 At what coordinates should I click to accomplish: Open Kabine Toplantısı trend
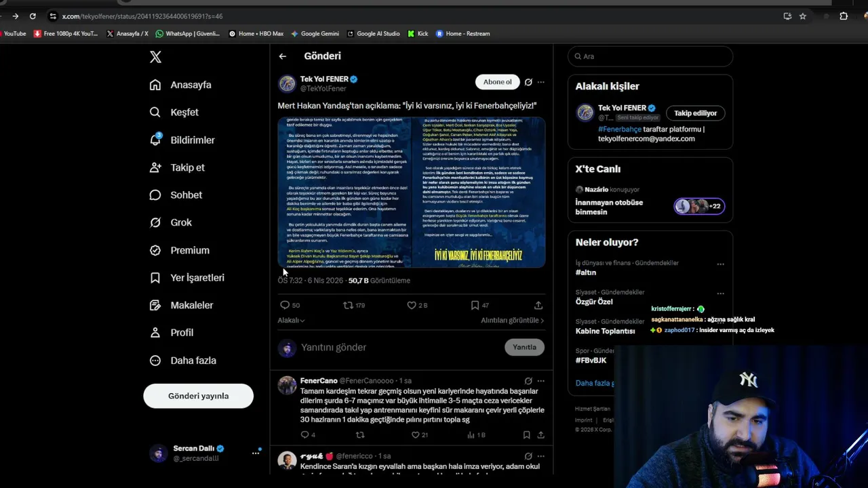(x=605, y=331)
